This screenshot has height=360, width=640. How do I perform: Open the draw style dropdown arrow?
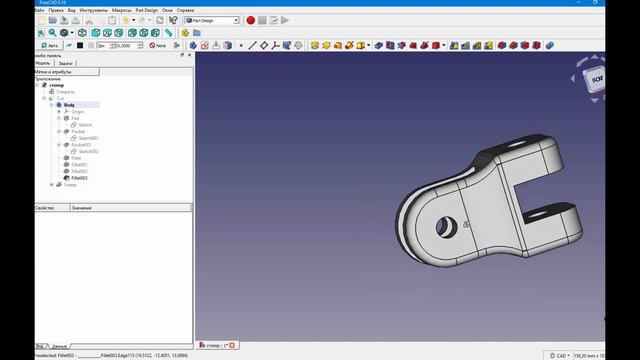click(72, 33)
